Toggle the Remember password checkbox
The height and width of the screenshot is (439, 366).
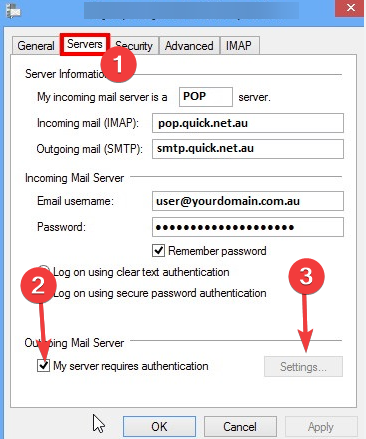(158, 251)
